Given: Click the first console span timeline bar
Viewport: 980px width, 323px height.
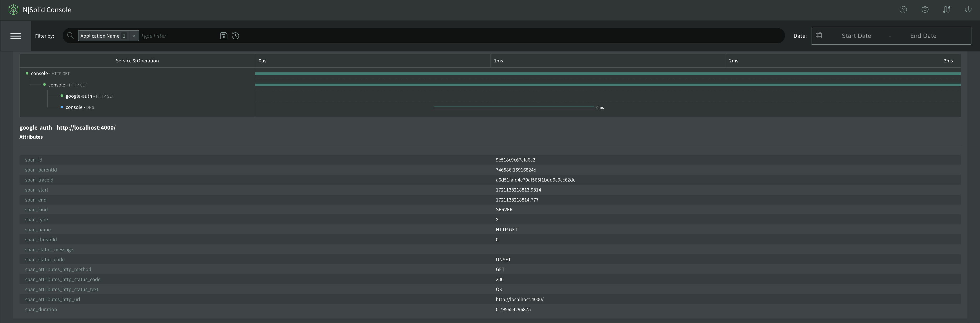Looking at the screenshot, I should pyautogui.click(x=608, y=74).
